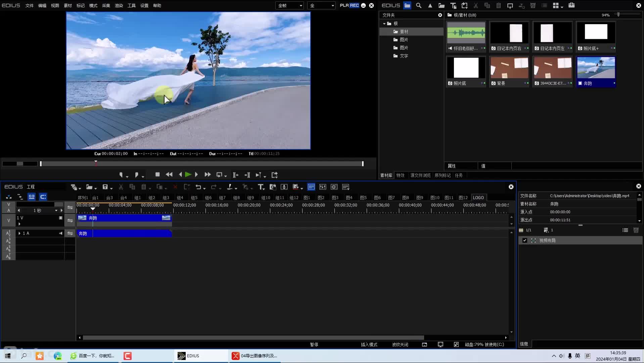The height and width of the screenshot is (363, 644).
Task: Open EDIUS in the Windows taskbar
Action: click(201, 356)
